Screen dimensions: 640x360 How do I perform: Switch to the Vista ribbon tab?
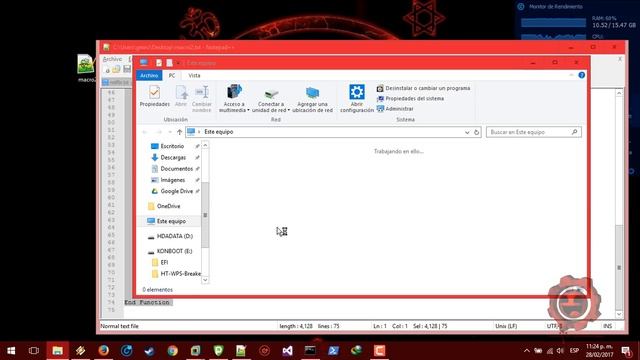click(194, 76)
